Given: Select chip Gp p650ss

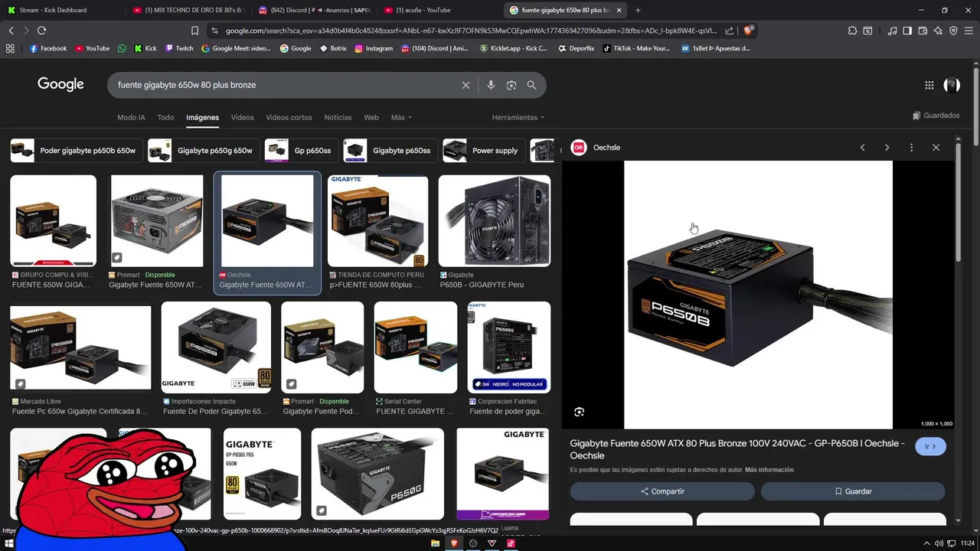Looking at the screenshot, I should pos(301,151).
